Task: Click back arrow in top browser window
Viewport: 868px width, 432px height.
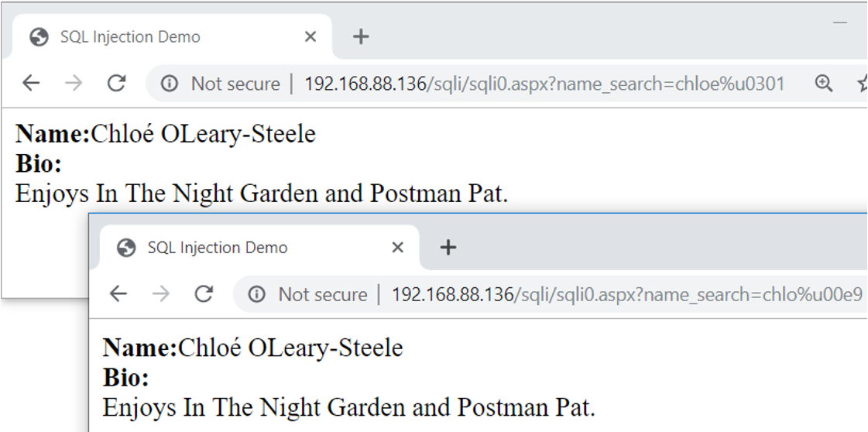Action: [x=30, y=84]
